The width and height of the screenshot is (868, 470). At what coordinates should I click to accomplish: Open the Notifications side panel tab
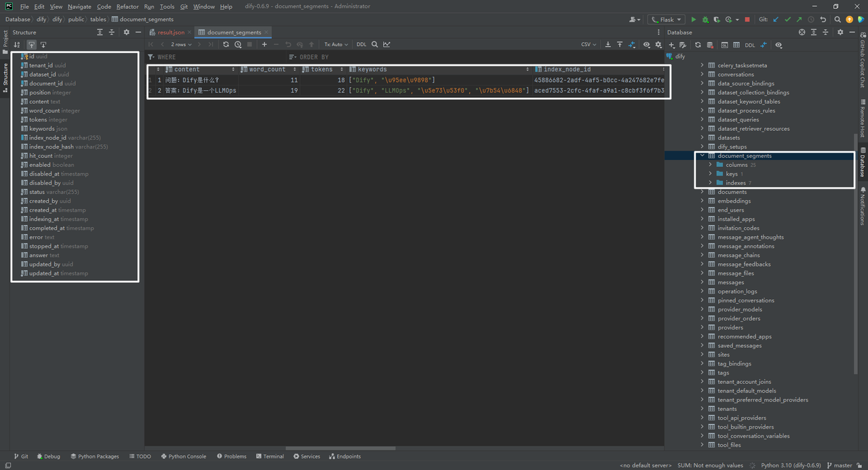[863, 205]
